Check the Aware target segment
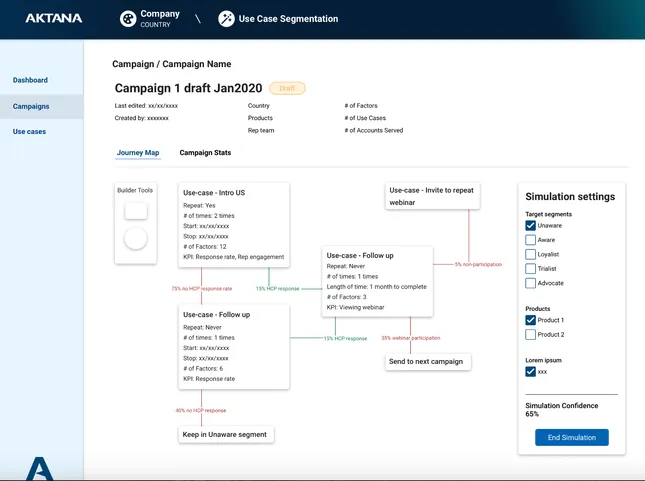 530,240
